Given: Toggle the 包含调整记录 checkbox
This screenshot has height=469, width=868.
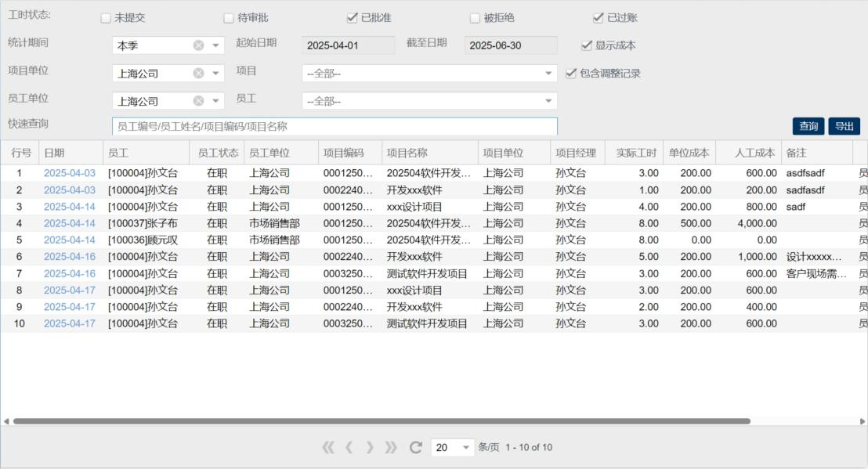Looking at the screenshot, I should click(571, 74).
